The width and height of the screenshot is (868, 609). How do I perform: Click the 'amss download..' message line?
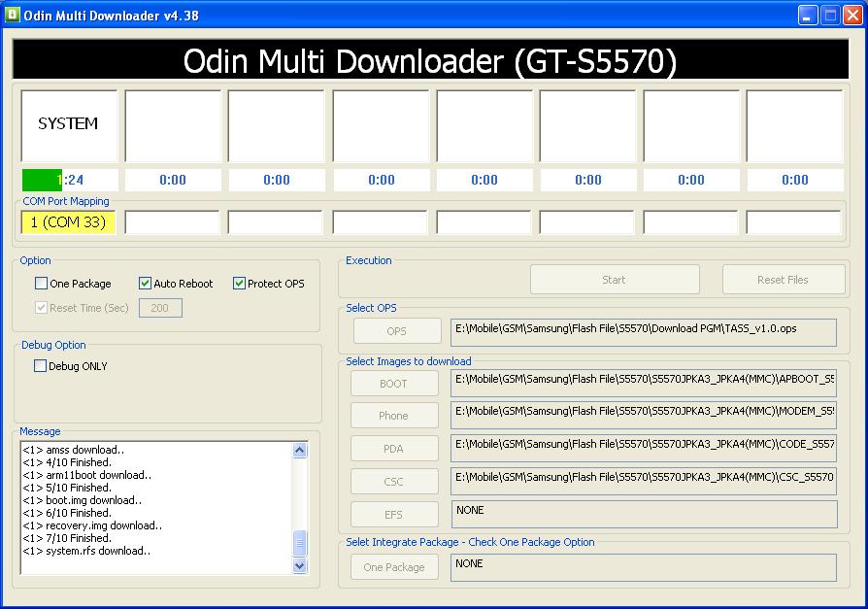(x=74, y=450)
